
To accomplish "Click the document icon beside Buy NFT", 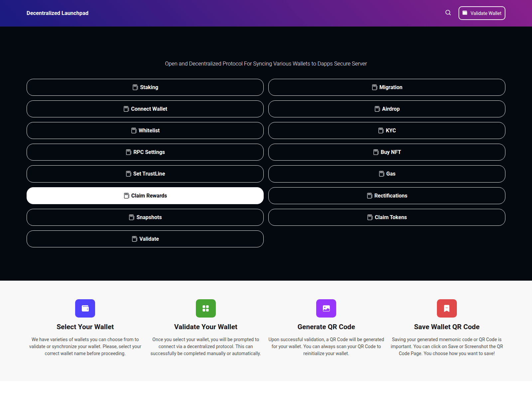I will (376, 152).
